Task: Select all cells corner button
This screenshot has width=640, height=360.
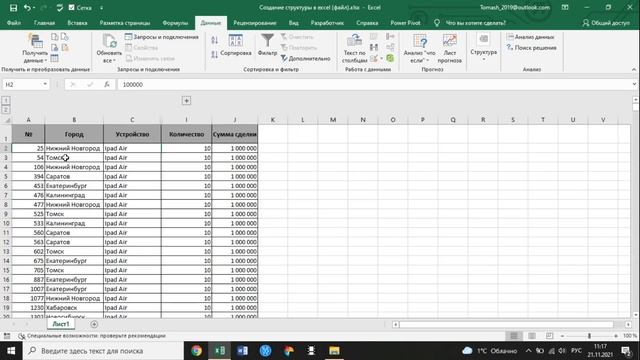Action: (7, 120)
